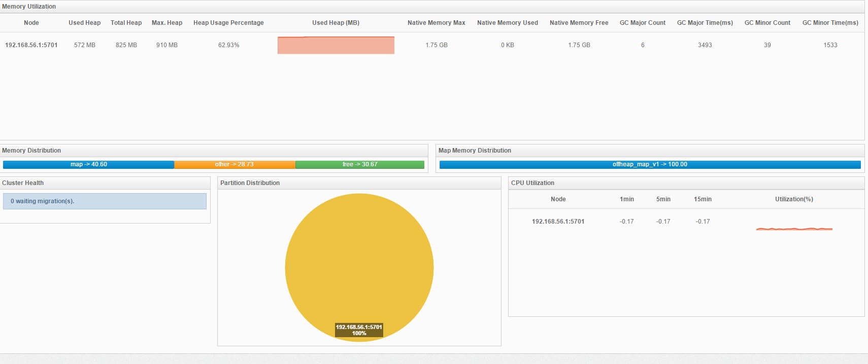Click the yellow partition pie chart
This screenshot has height=364, width=868.
click(x=359, y=268)
